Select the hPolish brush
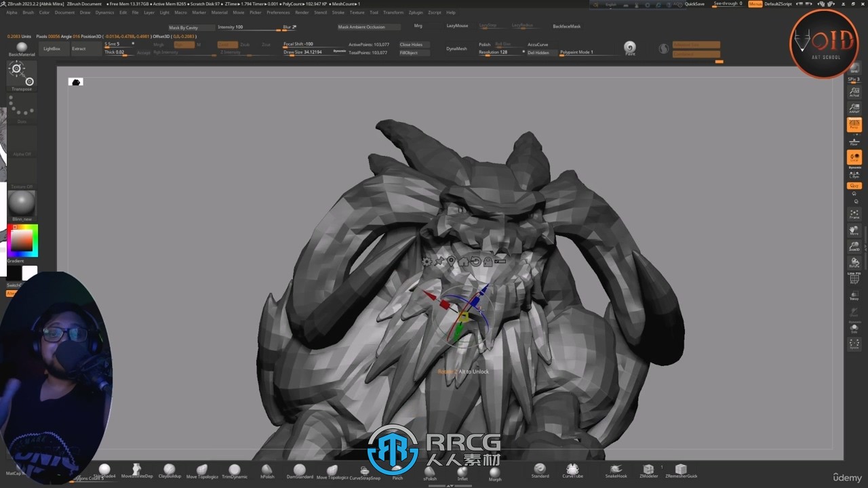 click(x=267, y=471)
